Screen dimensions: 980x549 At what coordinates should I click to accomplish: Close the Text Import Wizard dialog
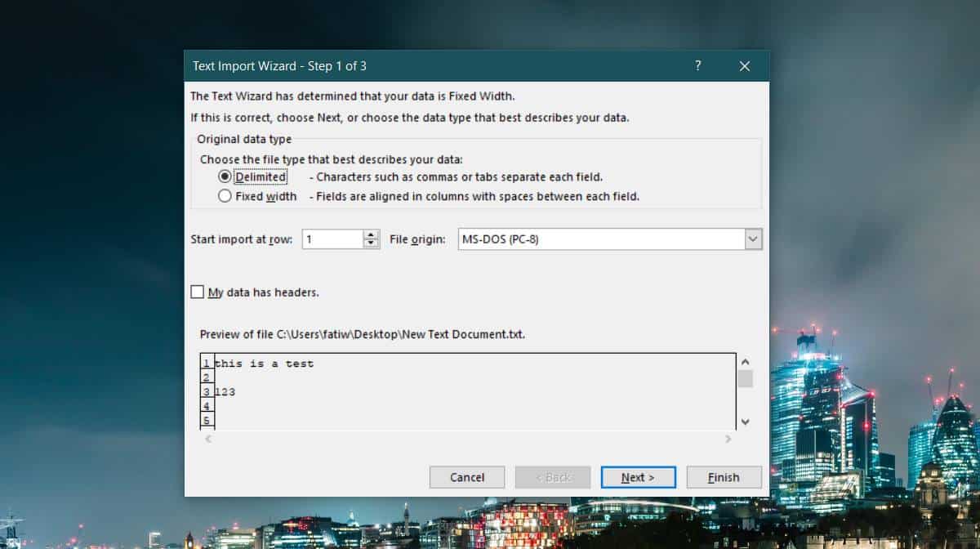745,66
